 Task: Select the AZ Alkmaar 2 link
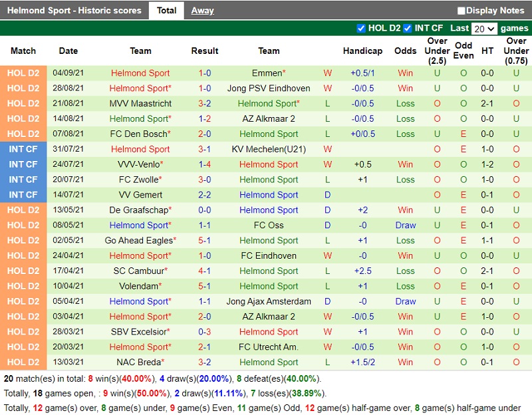tap(269, 119)
